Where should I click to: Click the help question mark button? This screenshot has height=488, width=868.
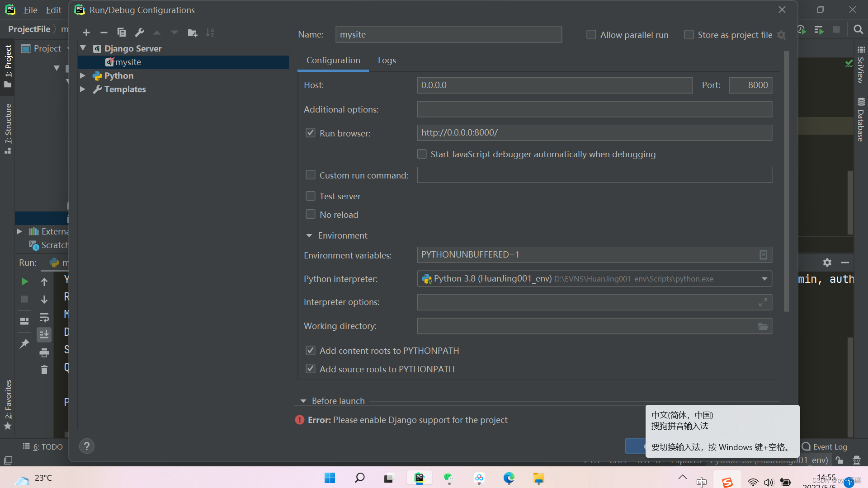tap(87, 446)
